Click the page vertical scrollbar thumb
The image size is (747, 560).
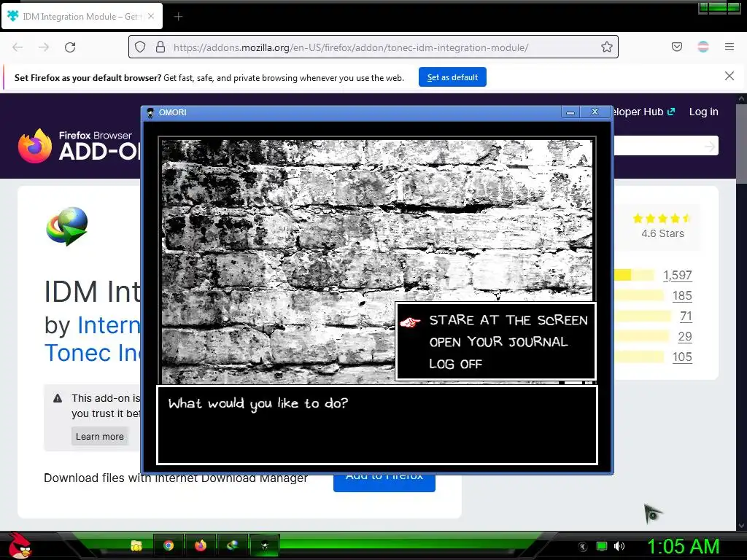point(741,143)
